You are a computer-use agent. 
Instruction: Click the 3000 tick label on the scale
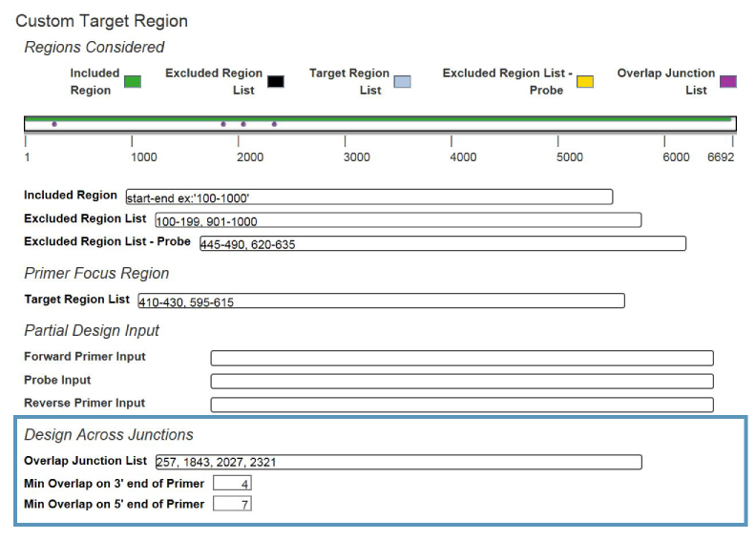click(357, 157)
